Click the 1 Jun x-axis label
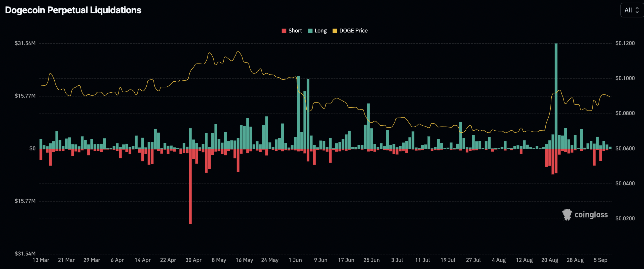644x269 pixels. coord(295,260)
